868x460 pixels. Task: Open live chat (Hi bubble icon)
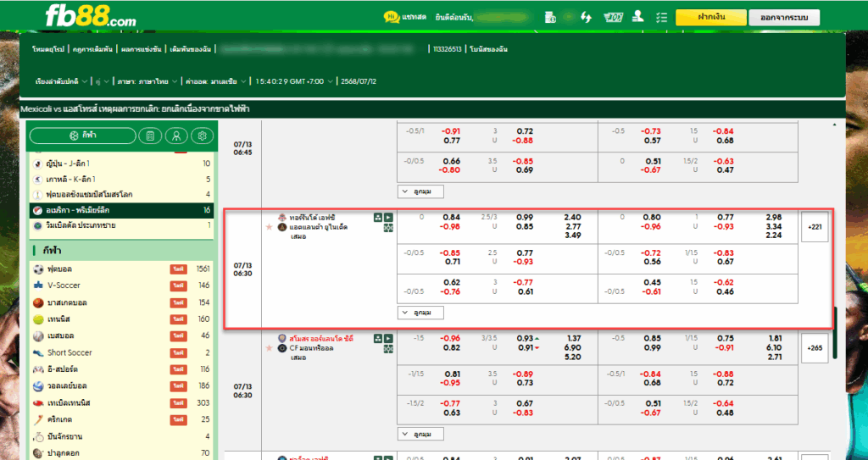pos(392,17)
